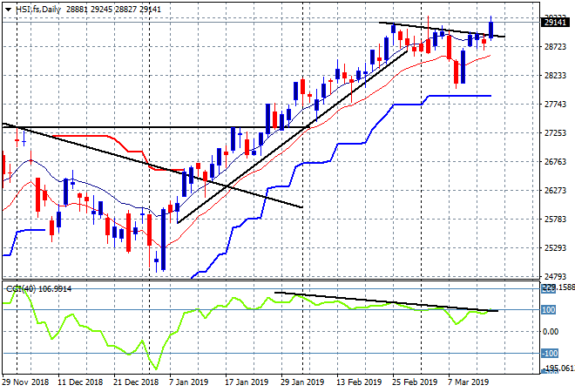Select the current price label 29141
This screenshot has width=575, height=392.
point(555,23)
